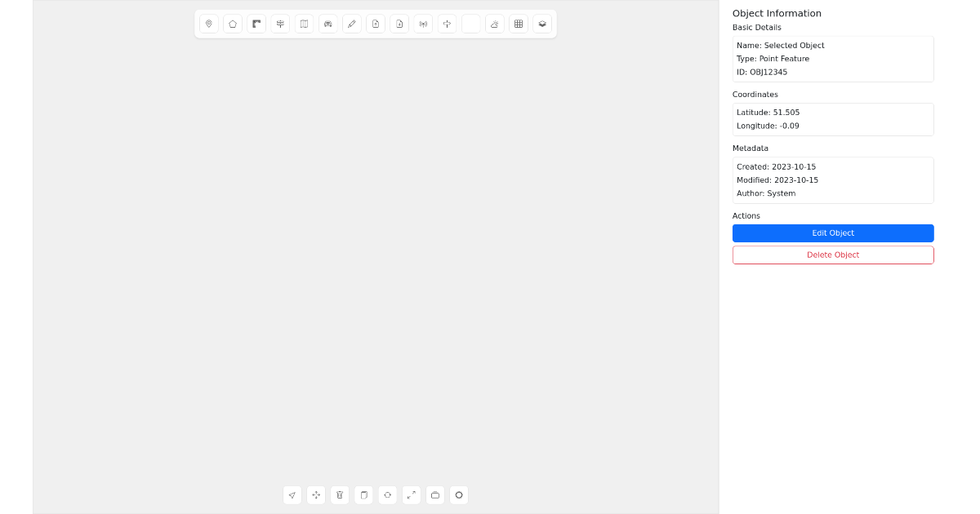
Task: Select the four-arrow move tool
Action: pos(316,495)
